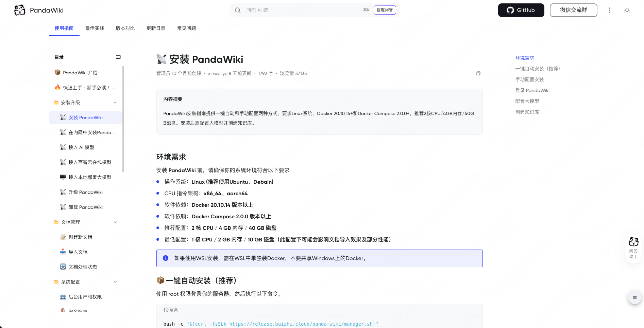
Task: Click the inbox icon beside 导入文档
Action: [63, 252]
